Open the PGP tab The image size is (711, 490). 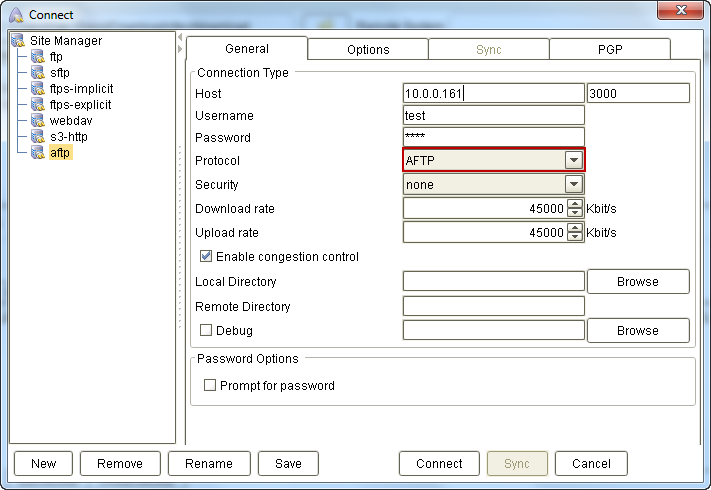[x=609, y=49]
